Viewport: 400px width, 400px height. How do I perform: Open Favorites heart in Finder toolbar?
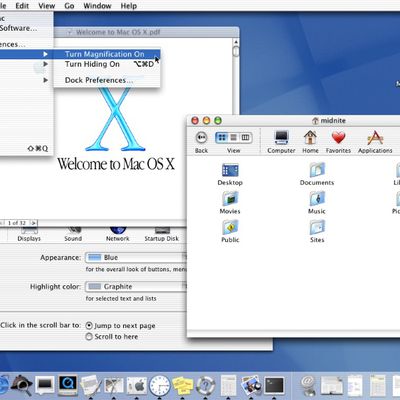[x=338, y=141]
